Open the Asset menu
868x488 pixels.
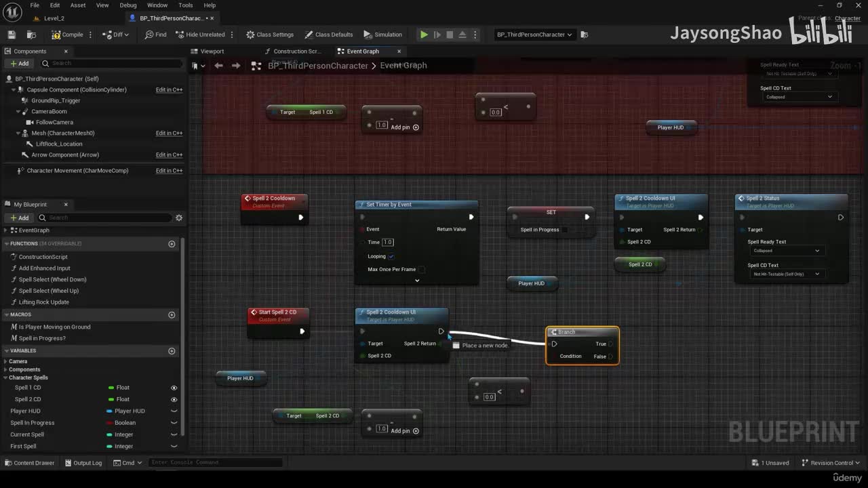tap(78, 5)
